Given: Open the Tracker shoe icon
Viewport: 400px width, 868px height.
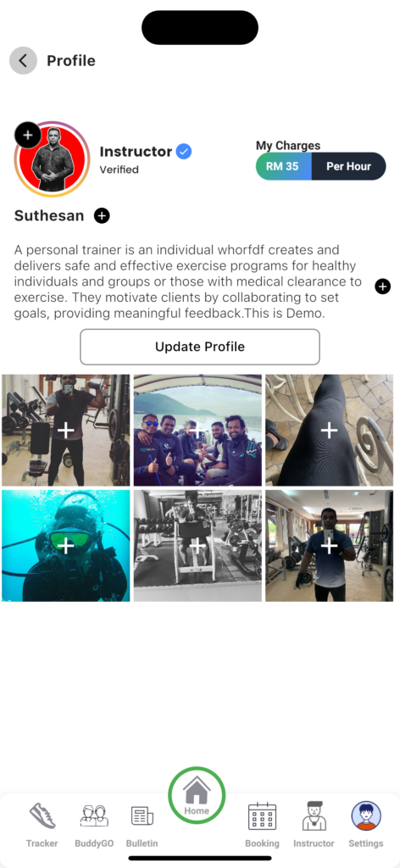Looking at the screenshot, I should [x=42, y=816].
